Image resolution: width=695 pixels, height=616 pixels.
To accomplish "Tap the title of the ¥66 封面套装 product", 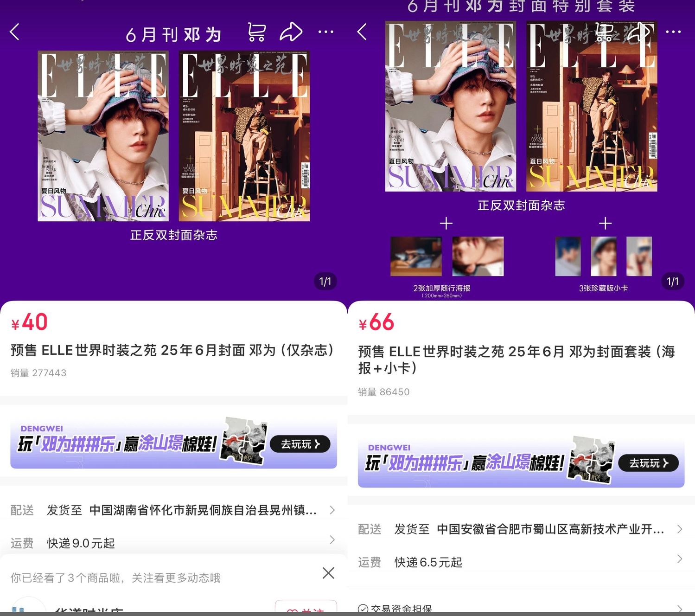I will pos(516,359).
